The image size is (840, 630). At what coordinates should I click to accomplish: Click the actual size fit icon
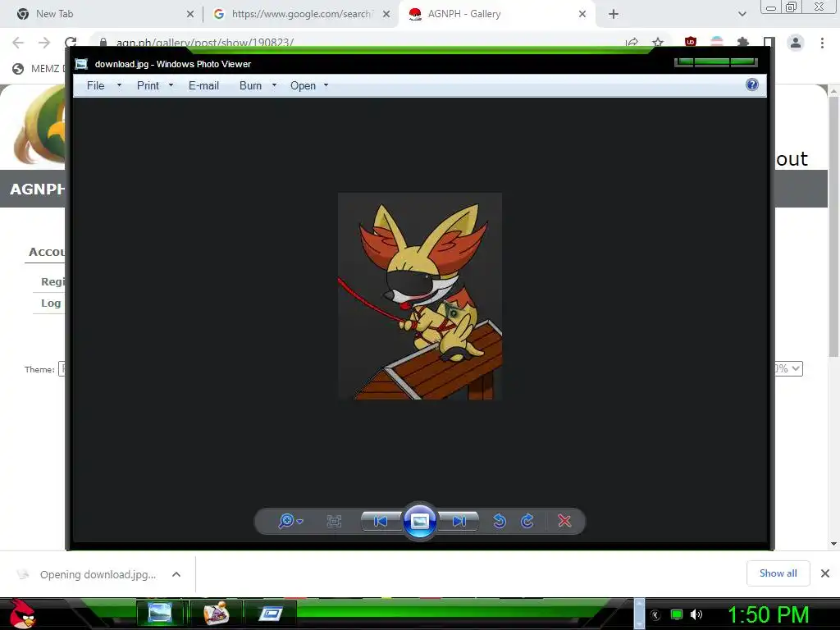[334, 521]
